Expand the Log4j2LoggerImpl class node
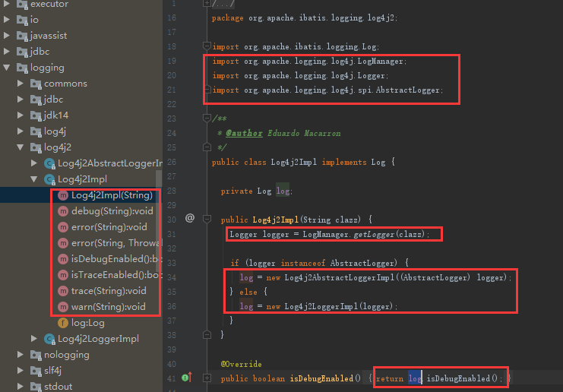Image resolution: width=563 pixels, height=392 pixels. [x=34, y=339]
